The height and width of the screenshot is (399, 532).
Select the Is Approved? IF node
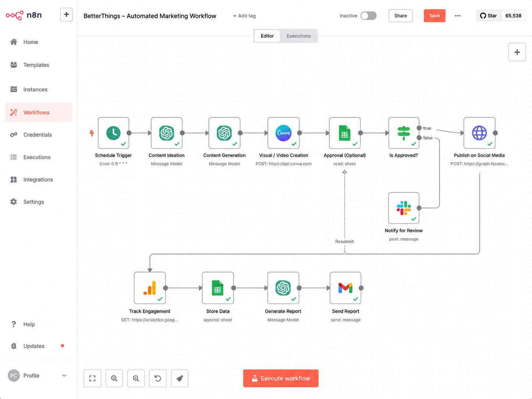tap(404, 133)
